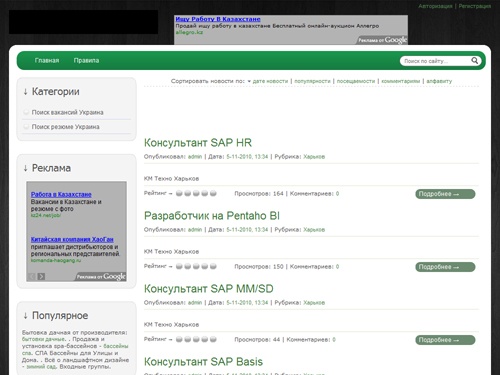Click the kz24.net/job ad URL
The image size is (500, 375).
(46, 216)
